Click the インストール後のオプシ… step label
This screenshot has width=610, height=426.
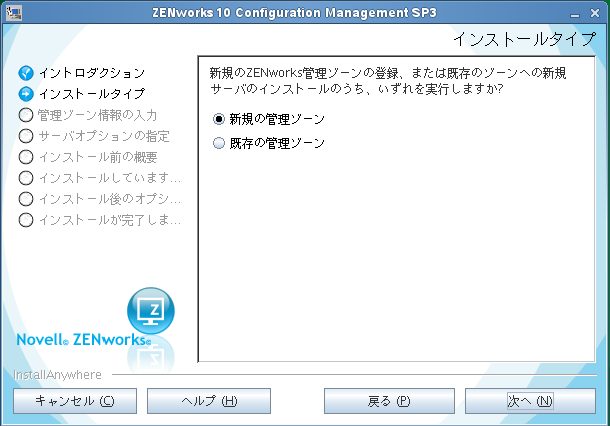coord(110,199)
